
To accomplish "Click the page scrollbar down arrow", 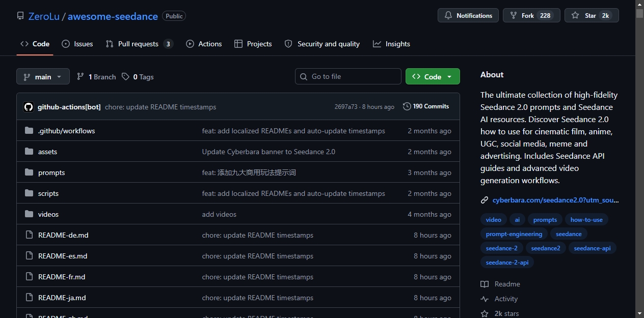I will [639, 313].
